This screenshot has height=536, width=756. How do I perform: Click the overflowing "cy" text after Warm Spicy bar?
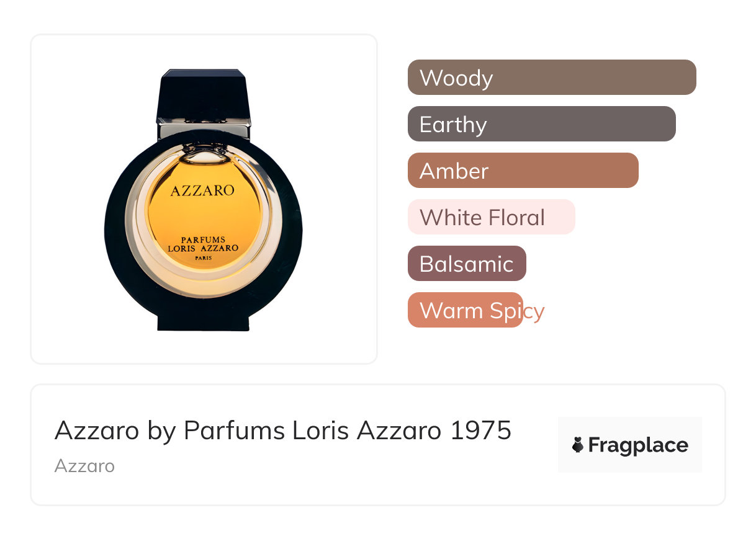click(534, 311)
